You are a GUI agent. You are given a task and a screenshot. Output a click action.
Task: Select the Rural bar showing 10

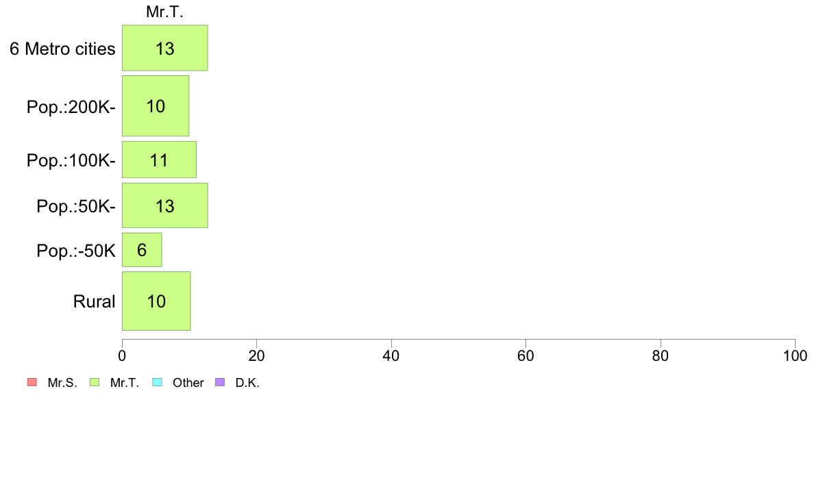156,301
